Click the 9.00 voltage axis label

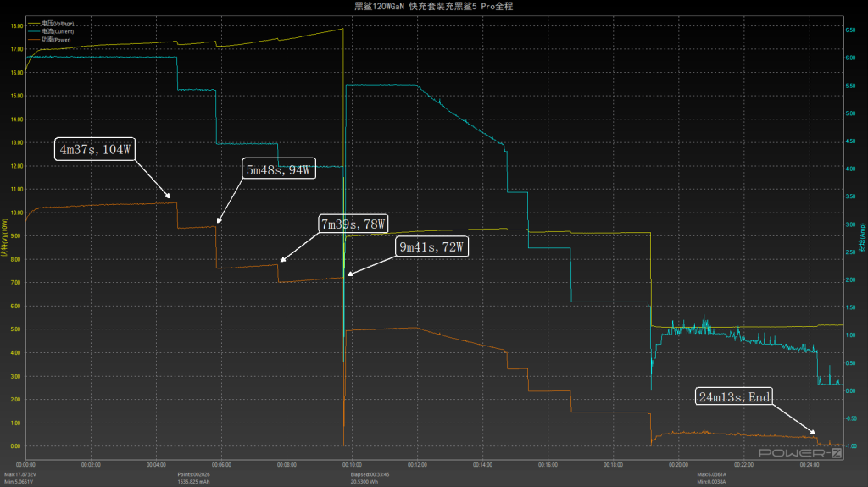[17, 235]
